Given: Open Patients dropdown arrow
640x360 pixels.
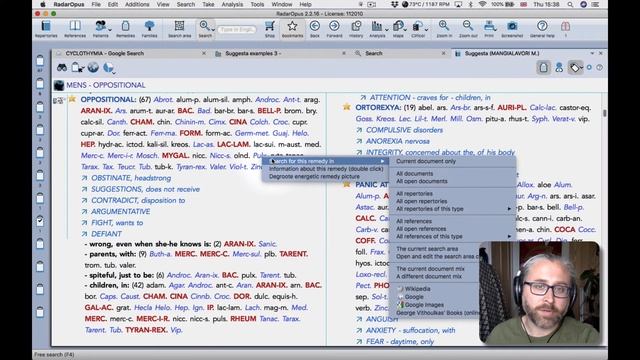Looking at the screenshot, I should (109, 29).
